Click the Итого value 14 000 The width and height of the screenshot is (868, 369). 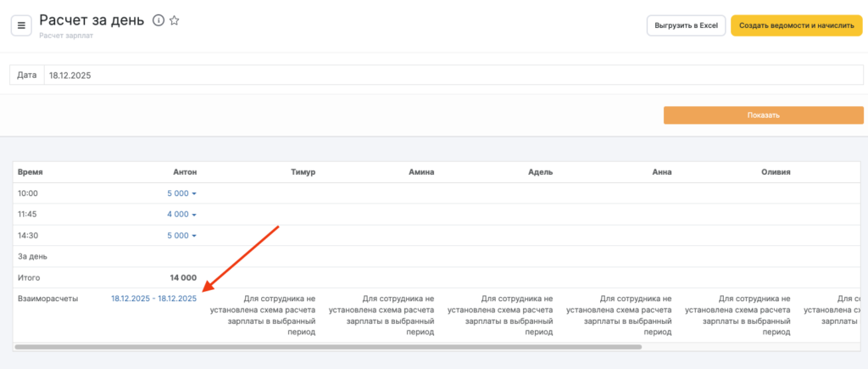182,277
